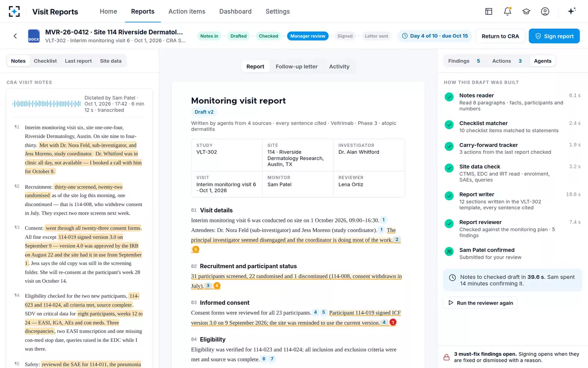Click the lock icon by must-fix findings
The height and width of the screenshot is (368, 588).
447,357
